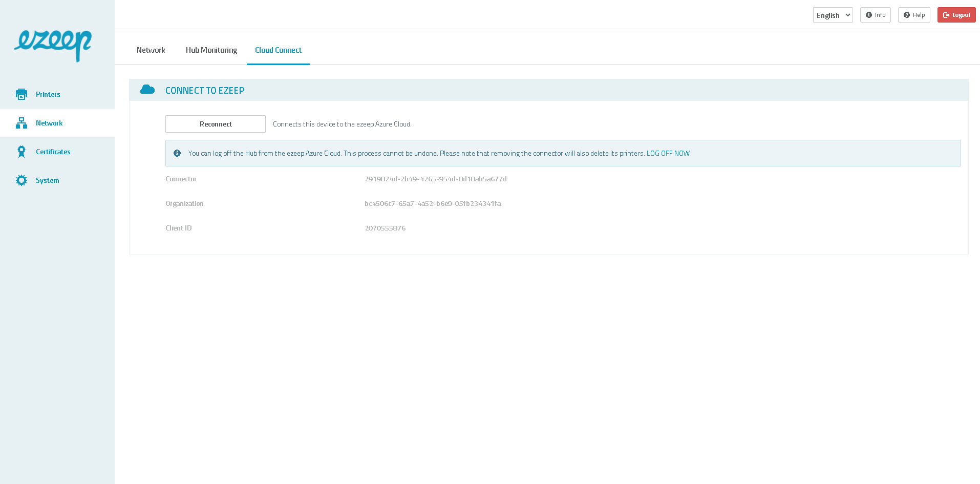This screenshot has width=980, height=484.
Task: Switch to the Network tab
Action: [x=151, y=50]
